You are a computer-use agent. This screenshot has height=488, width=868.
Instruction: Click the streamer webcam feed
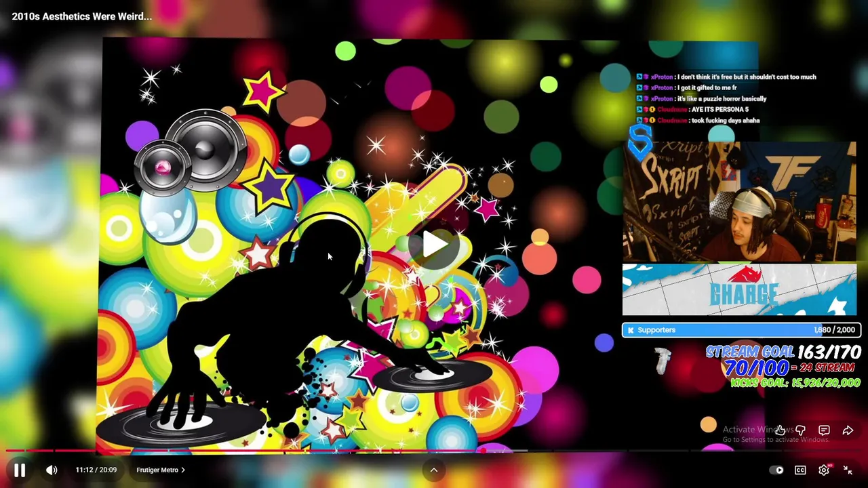[x=739, y=201]
